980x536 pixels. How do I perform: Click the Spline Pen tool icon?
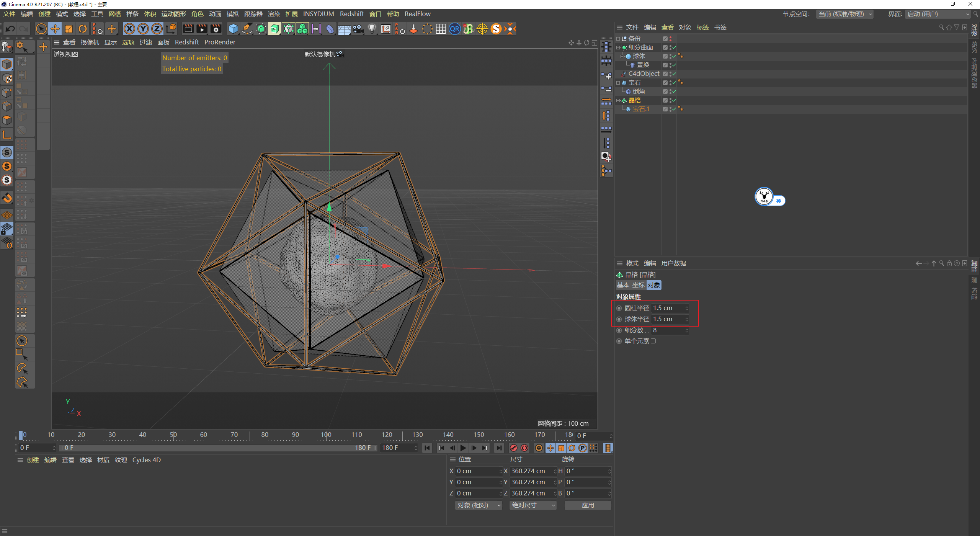(x=247, y=29)
